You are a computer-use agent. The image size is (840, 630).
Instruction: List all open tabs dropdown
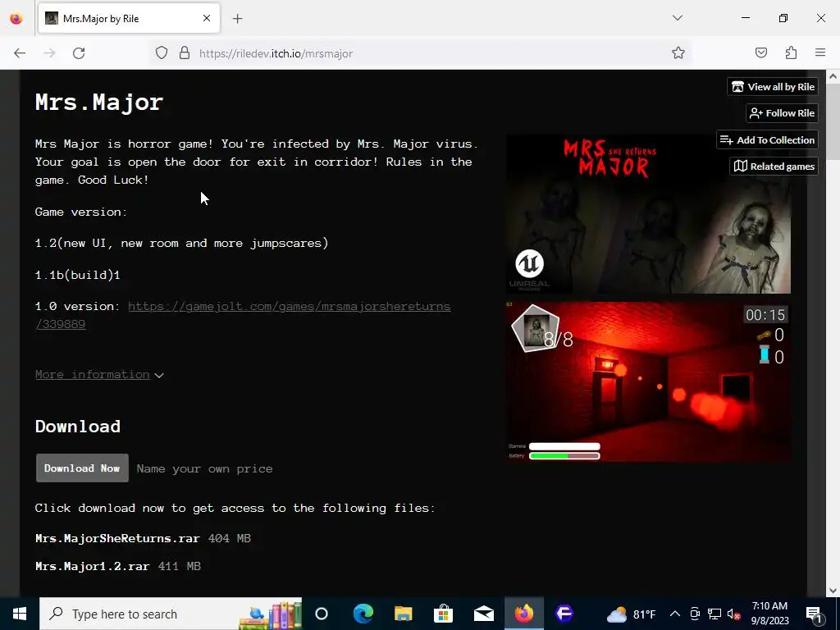pyautogui.click(x=678, y=18)
